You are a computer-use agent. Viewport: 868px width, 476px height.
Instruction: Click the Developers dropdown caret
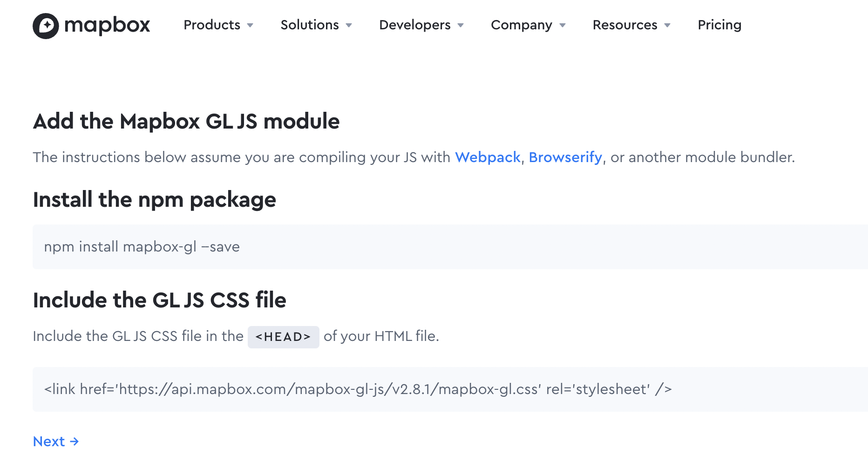(461, 25)
